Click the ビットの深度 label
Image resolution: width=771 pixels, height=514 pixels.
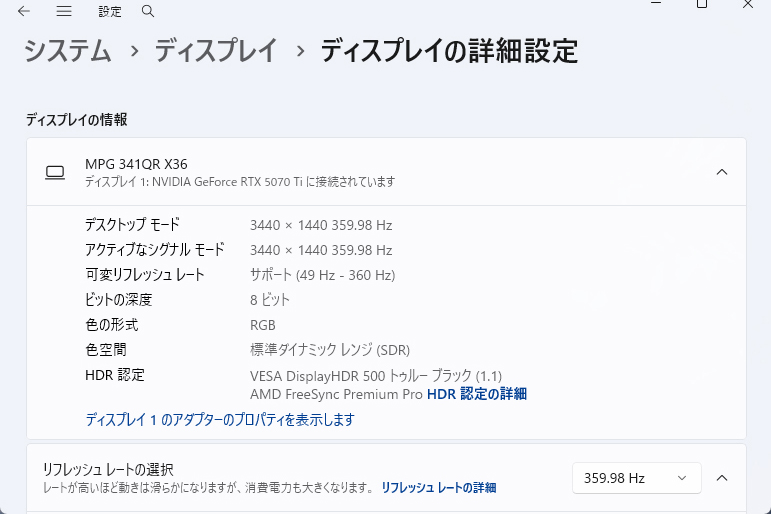coord(119,300)
